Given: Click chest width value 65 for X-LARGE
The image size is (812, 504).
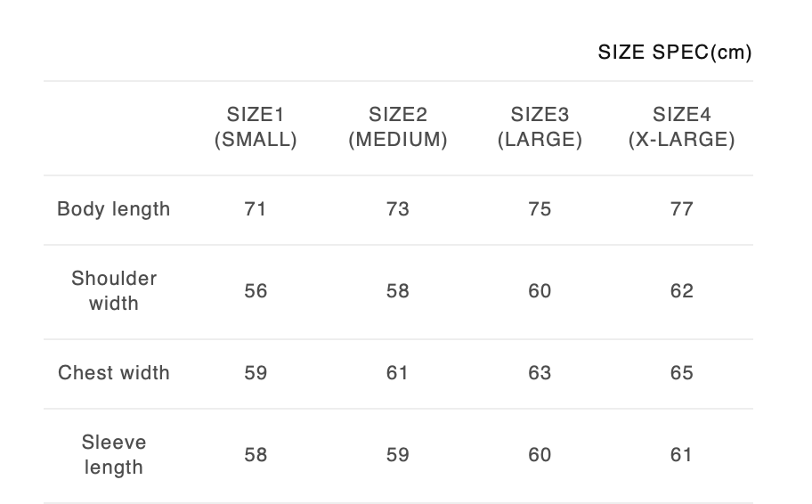Looking at the screenshot, I should coord(681,373).
